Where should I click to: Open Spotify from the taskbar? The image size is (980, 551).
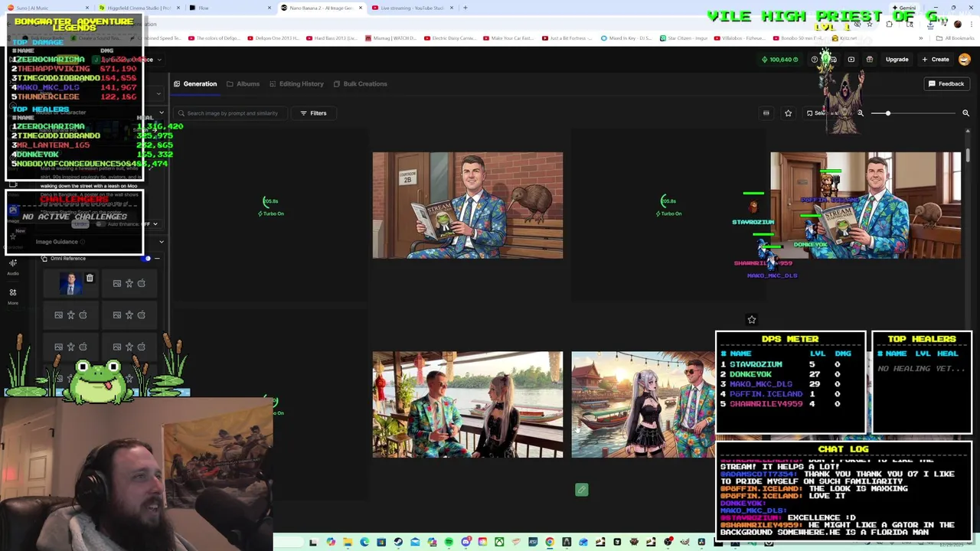[x=449, y=542]
